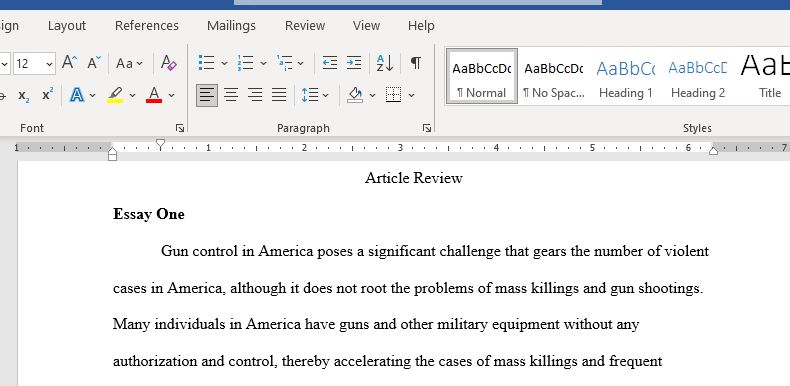Clear all formatting with eraser icon

(x=169, y=63)
